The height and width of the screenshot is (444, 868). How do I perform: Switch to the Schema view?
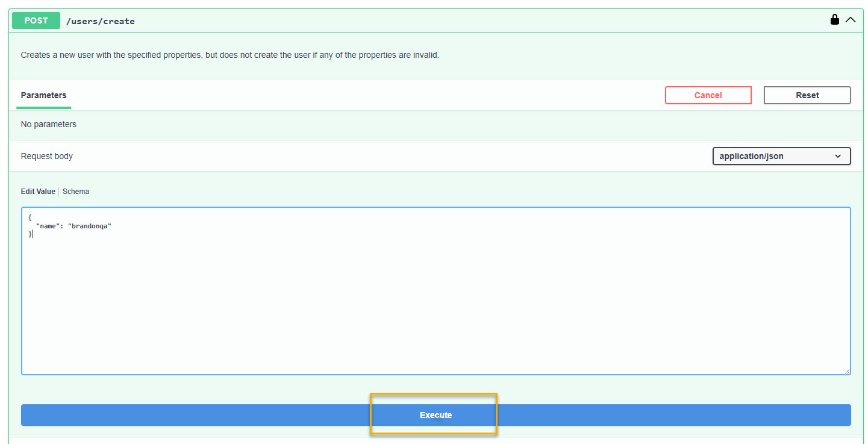click(x=76, y=191)
